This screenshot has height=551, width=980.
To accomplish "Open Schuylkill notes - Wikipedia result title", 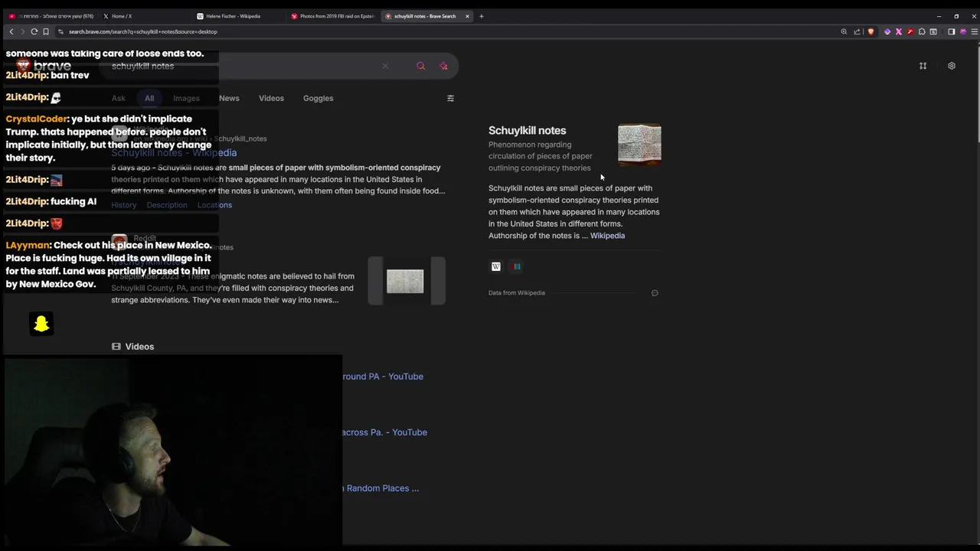I will 174,152.
